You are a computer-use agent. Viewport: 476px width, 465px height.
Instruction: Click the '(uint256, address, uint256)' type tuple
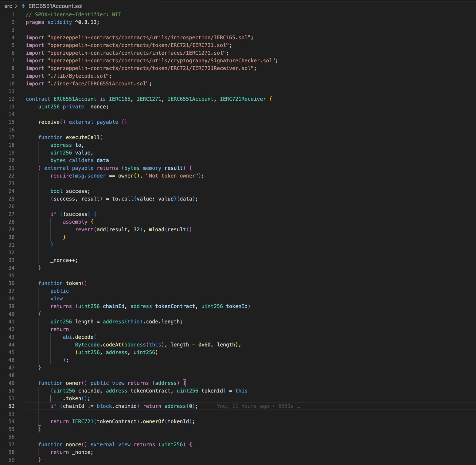coord(116,352)
